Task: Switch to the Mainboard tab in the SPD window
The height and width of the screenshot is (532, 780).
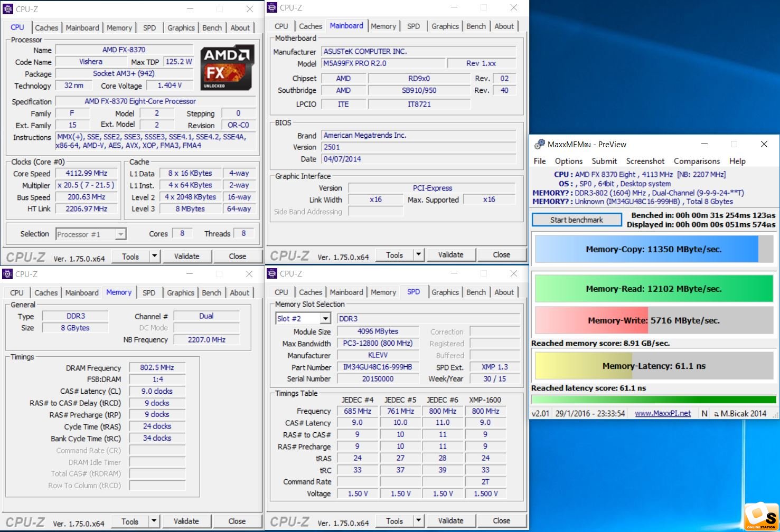Action: click(x=346, y=292)
